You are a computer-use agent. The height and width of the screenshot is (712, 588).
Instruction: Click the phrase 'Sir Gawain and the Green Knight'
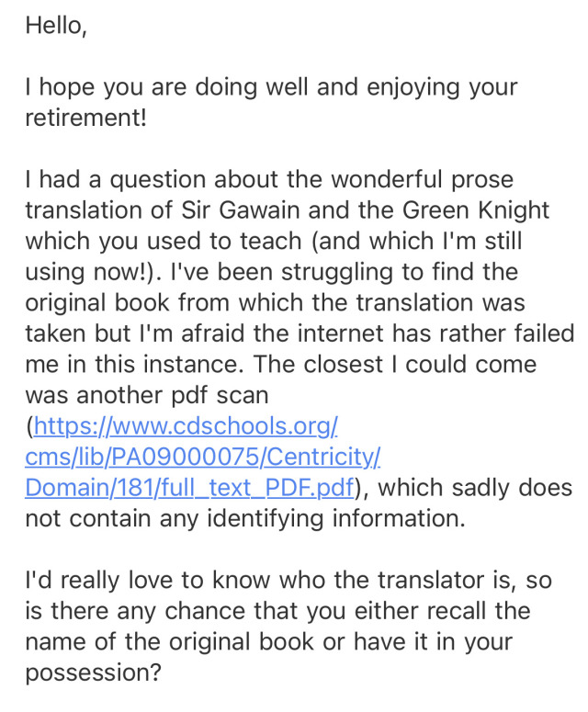coord(366,210)
